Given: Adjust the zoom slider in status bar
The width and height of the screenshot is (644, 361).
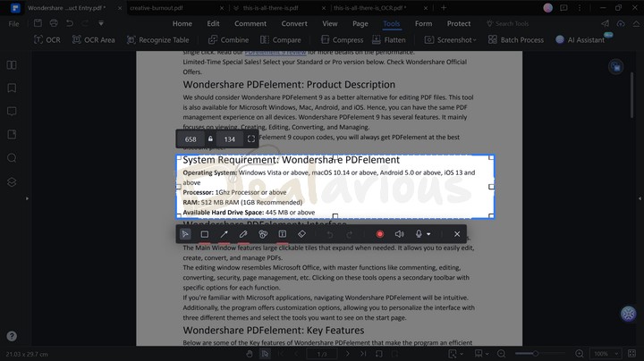Looking at the screenshot, I should click(x=535, y=354).
